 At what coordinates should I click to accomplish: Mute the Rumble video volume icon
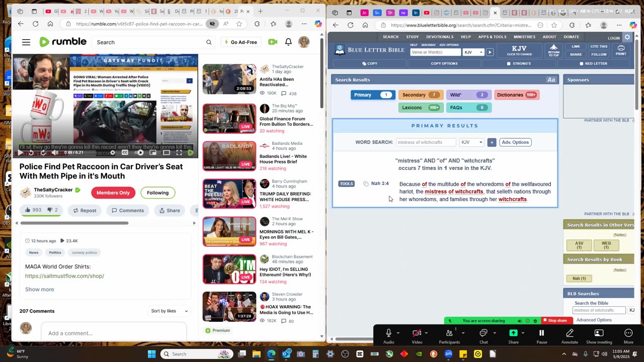point(55,153)
